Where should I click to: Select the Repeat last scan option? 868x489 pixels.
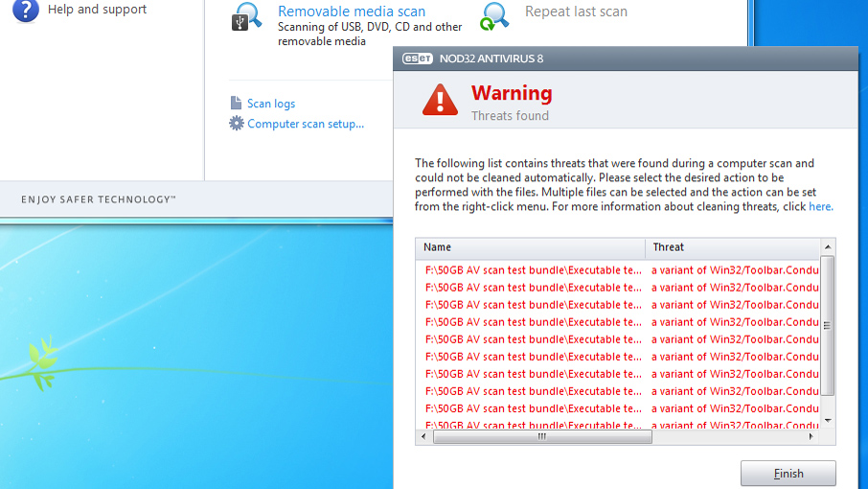[x=576, y=12]
